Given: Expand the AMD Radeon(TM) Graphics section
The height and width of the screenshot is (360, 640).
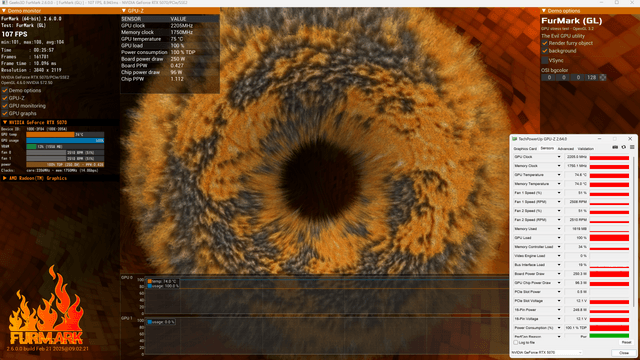Looking at the screenshot, I should click(x=4, y=178).
